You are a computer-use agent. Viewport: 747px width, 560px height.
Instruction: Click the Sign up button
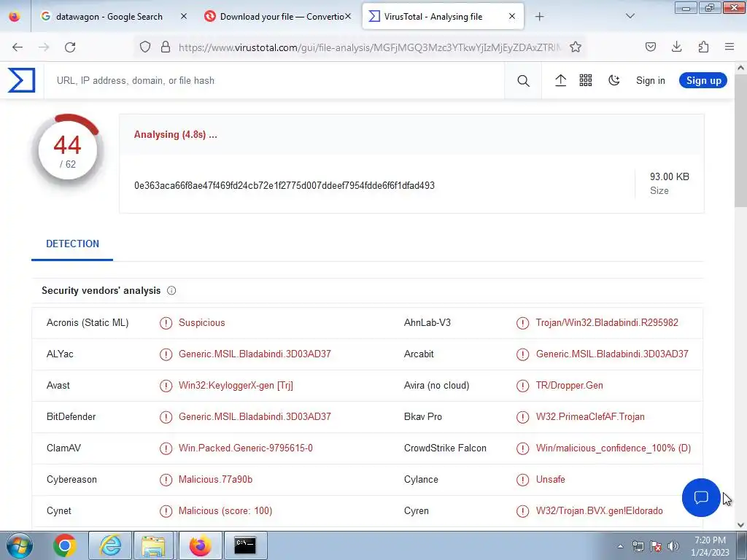(703, 80)
